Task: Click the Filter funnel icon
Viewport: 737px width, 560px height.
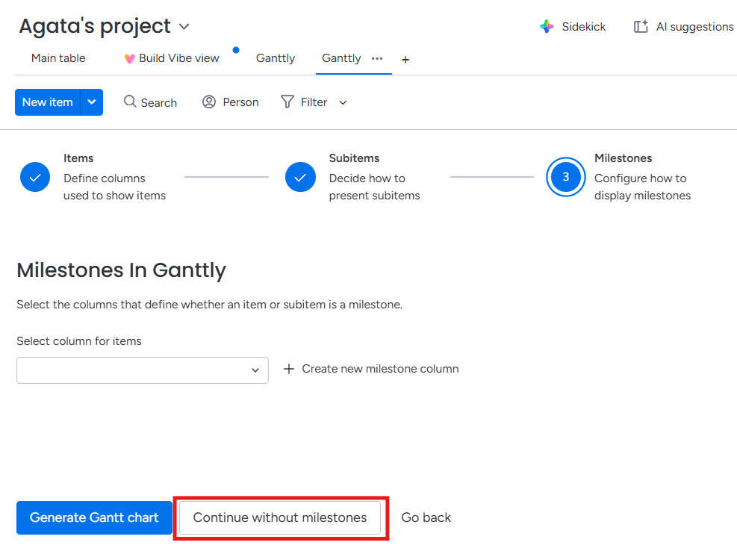Action: (x=287, y=102)
